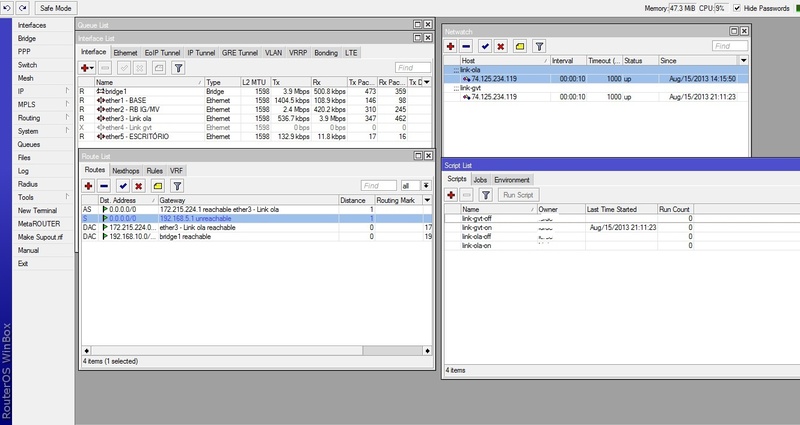The width and height of the screenshot is (800, 425).
Task: Disable the route using the red X icon
Action: [x=140, y=185]
